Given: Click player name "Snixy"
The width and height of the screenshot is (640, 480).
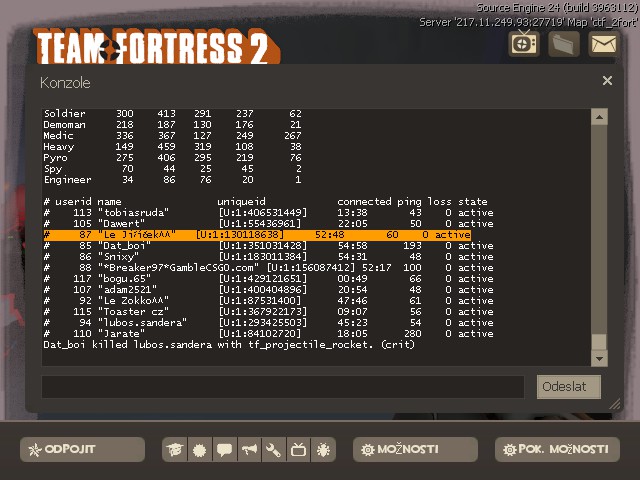Looking at the screenshot, I should [118, 257].
